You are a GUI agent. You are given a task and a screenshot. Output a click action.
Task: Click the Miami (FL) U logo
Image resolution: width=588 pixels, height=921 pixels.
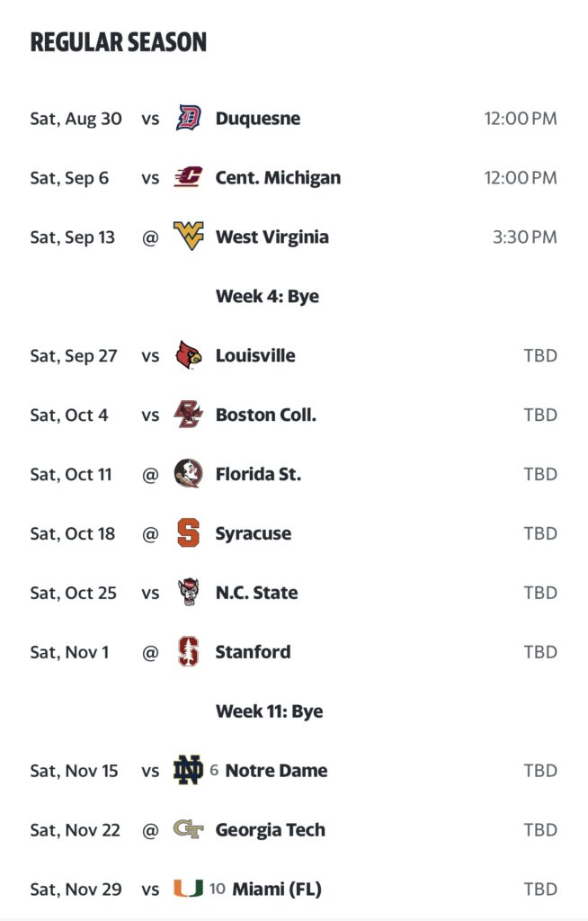pos(189,890)
